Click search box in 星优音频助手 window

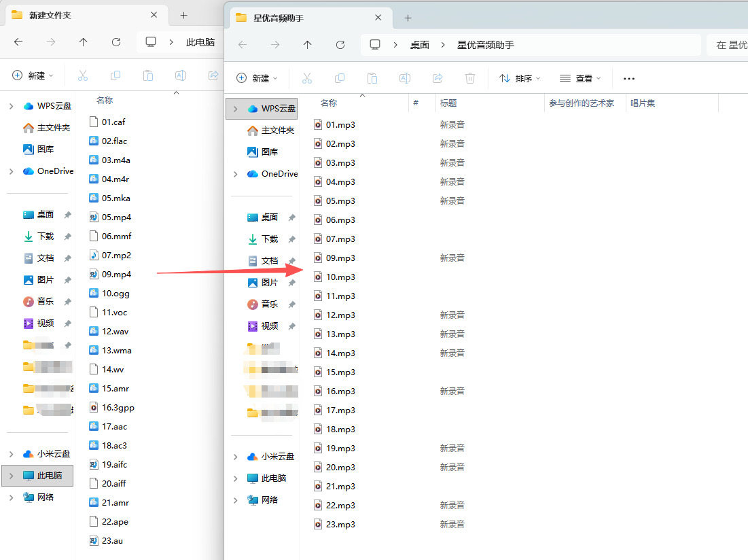[x=727, y=45]
